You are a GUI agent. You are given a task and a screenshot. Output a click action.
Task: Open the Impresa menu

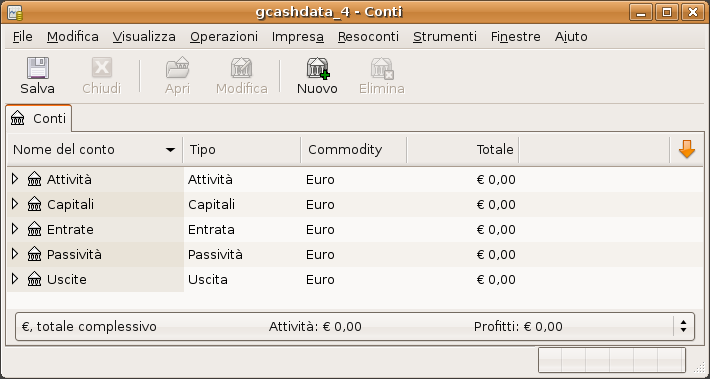coord(297,37)
